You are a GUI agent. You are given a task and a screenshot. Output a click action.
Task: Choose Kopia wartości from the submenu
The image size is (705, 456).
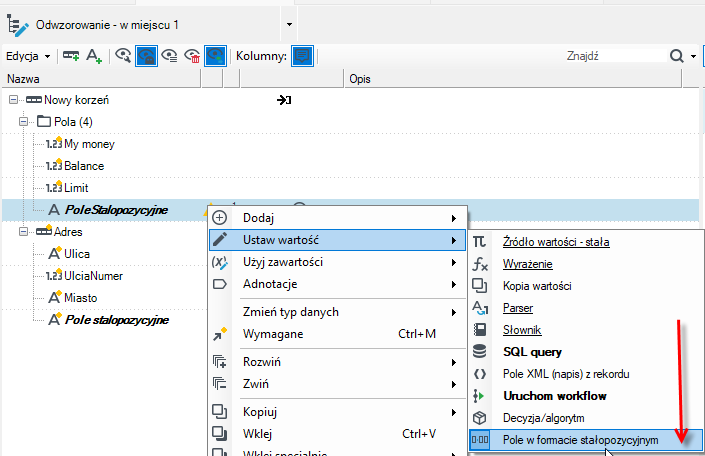(586, 286)
